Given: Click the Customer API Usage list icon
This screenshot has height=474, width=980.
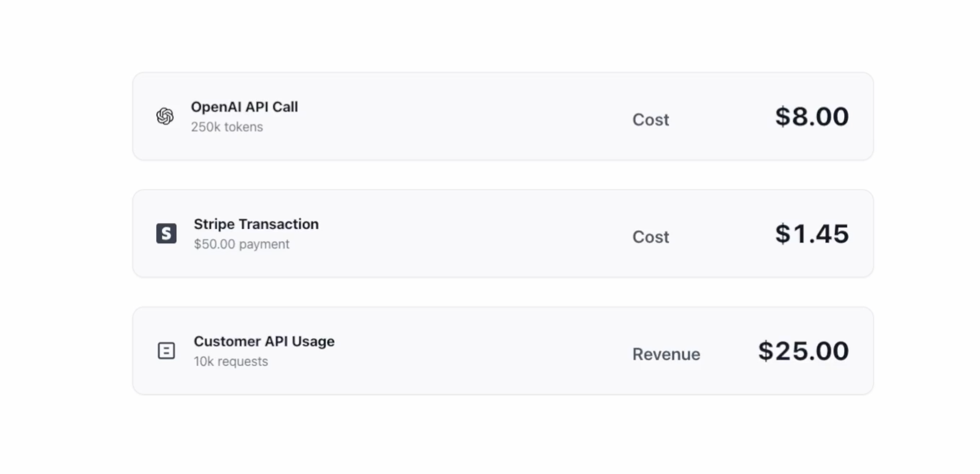Looking at the screenshot, I should (x=166, y=351).
